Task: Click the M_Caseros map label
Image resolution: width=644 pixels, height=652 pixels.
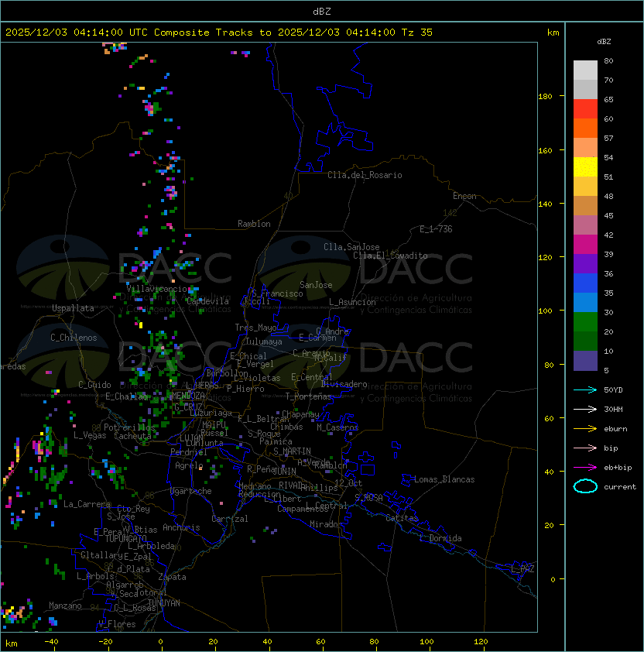Action: 337,427
